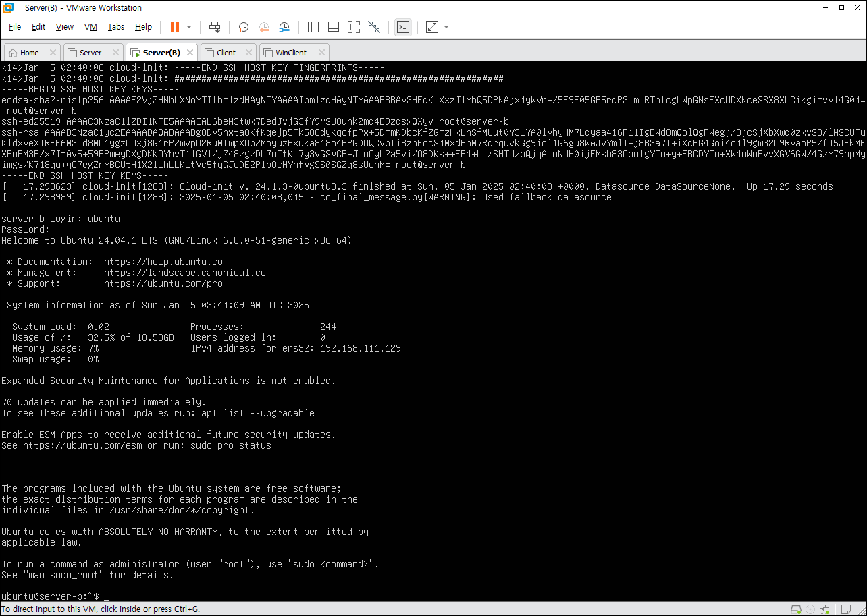Viewport: 867px width, 616px height.
Task: Click the 'sudo pro status' text
Action: coord(231,445)
